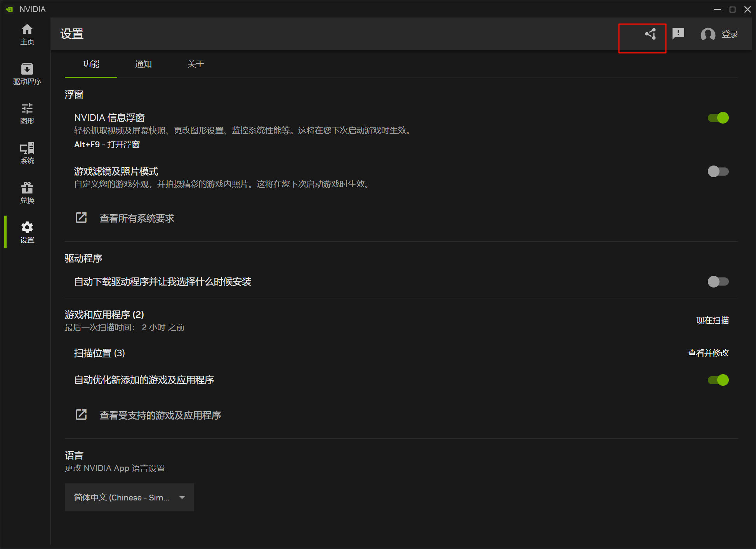The image size is (756, 549).
Task: Open 查看受支持的游戏及应用程序 link
Action: 160,415
